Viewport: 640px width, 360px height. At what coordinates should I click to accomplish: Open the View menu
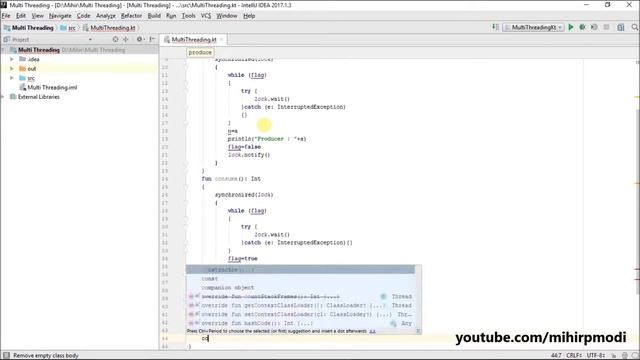38,16
